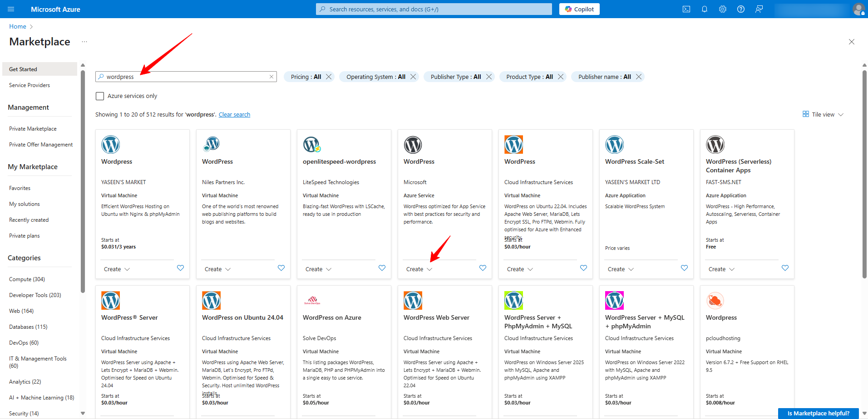Click the sidebar vertical scrollbar
The image size is (868, 419).
point(83,181)
